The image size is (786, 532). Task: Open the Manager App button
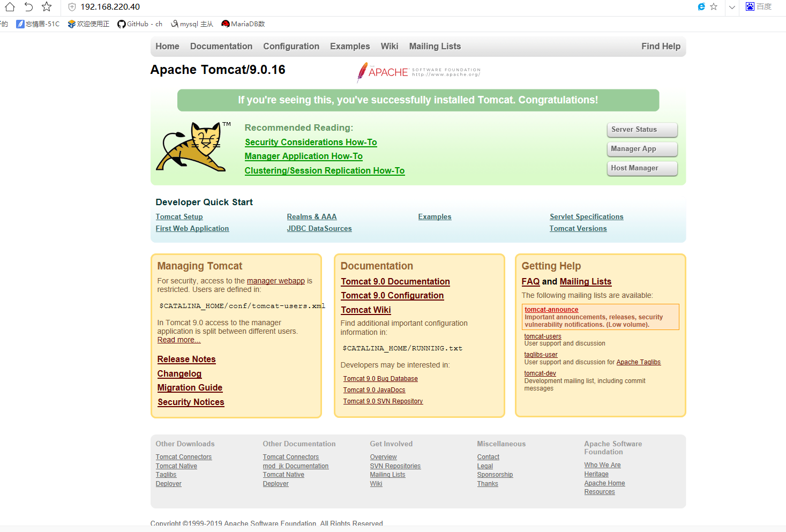point(642,149)
